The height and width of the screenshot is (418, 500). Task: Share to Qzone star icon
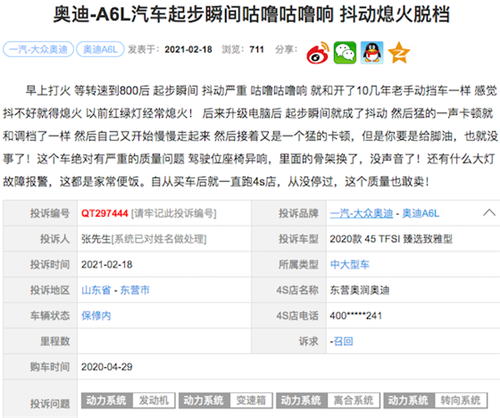click(399, 53)
